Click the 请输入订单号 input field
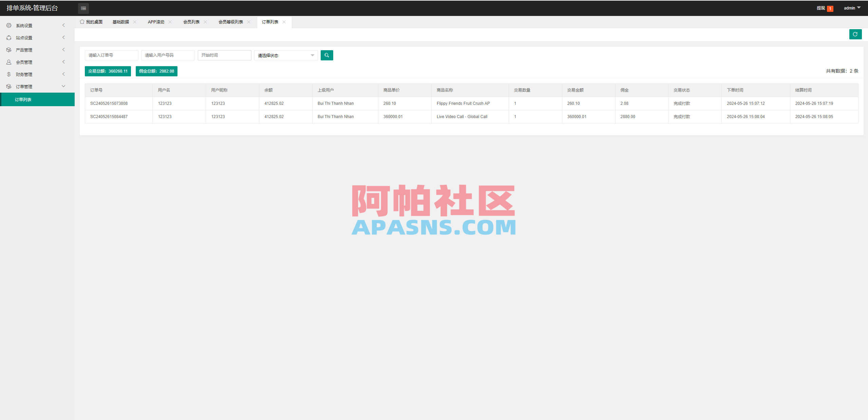 click(111, 55)
